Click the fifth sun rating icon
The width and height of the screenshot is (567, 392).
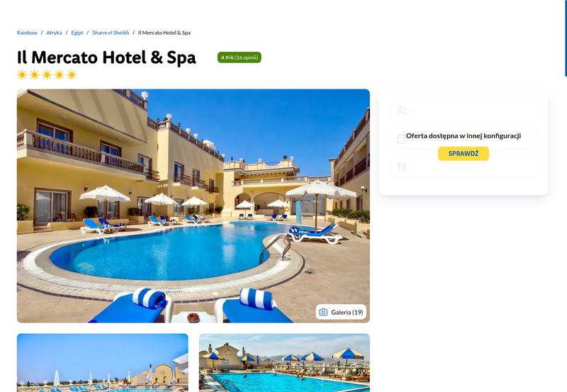click(72, 75)
